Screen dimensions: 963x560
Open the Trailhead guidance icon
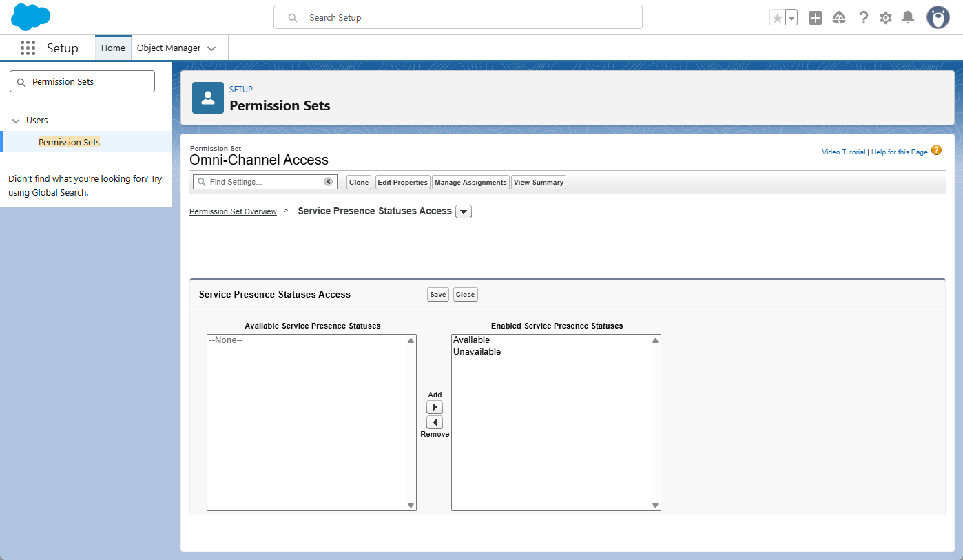(839, 18)
